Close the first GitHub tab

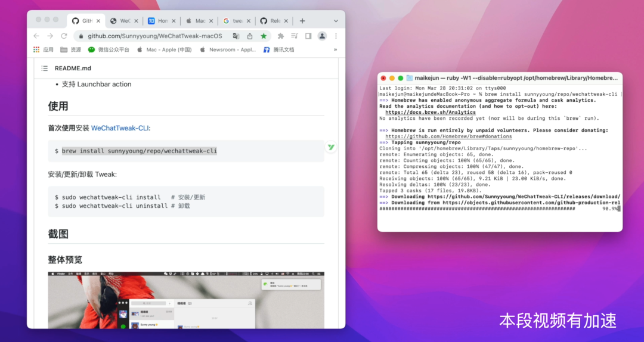pos(98,21)
